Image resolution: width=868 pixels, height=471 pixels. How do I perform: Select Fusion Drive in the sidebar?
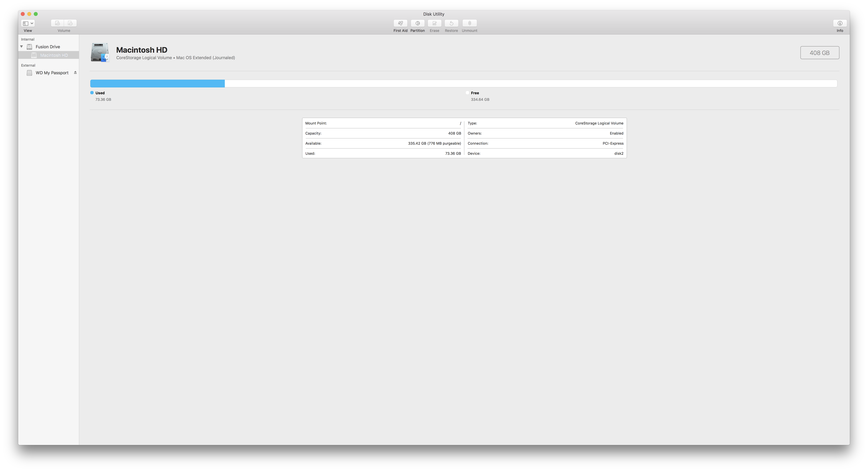48,47
